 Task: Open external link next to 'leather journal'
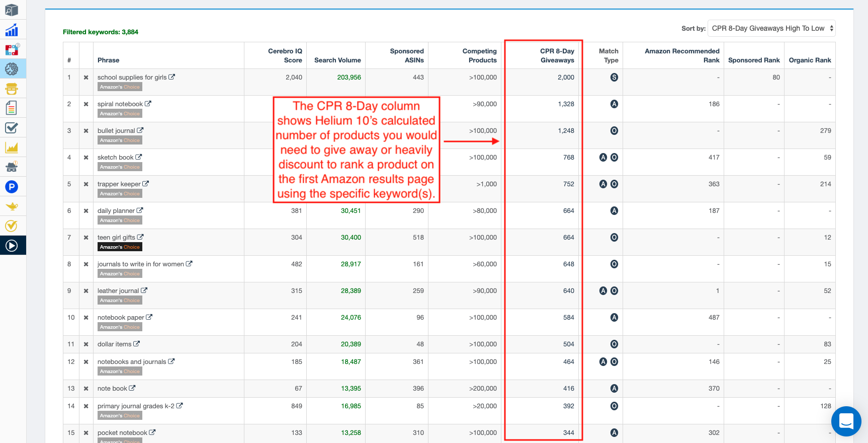(x=144, y=290)
